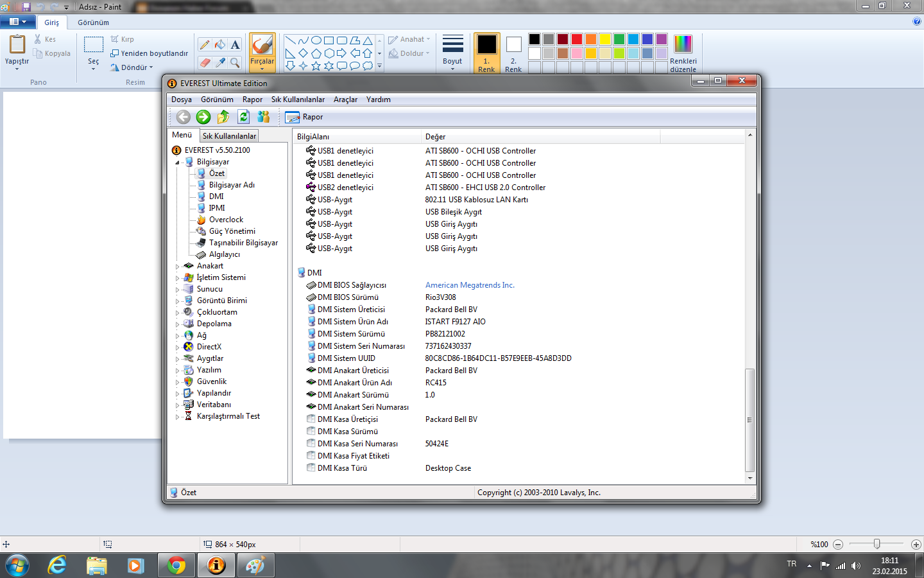
Task: Zoom in with the plus button in Paint
Action: 916,545
